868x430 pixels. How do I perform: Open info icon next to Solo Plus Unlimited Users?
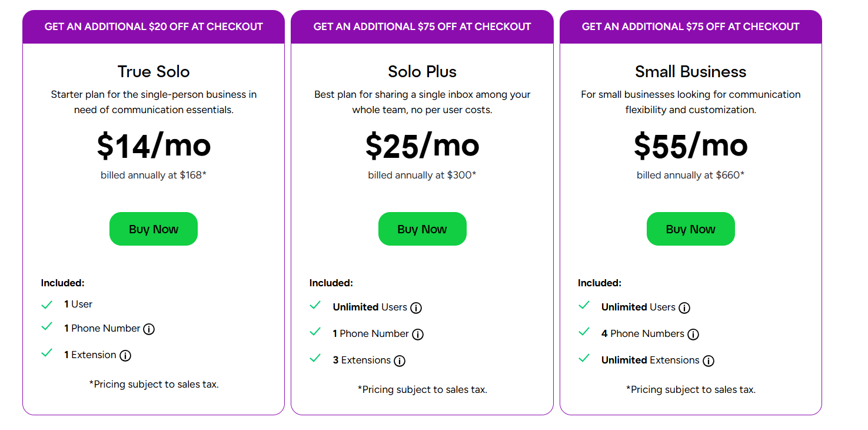(416, 308)
